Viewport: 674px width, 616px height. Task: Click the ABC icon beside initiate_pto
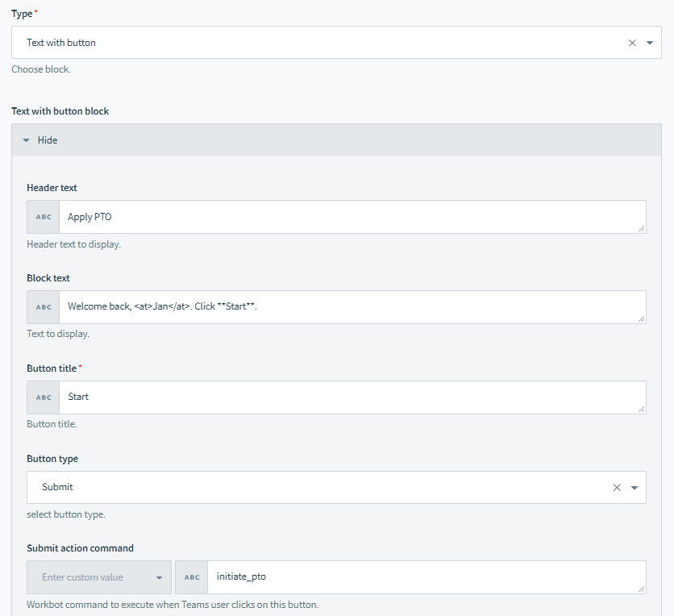[x=191, y=577]
